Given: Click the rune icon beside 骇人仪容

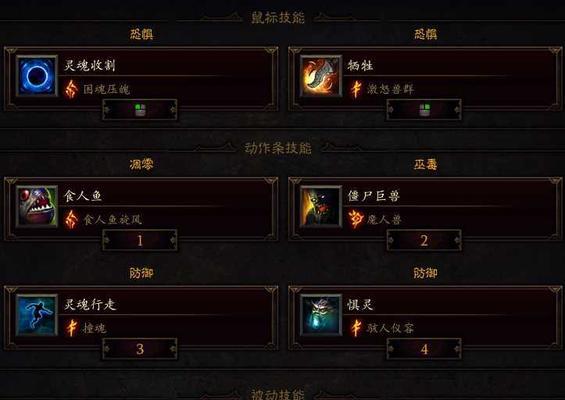Looking at the screenshot, I should 356,328.
